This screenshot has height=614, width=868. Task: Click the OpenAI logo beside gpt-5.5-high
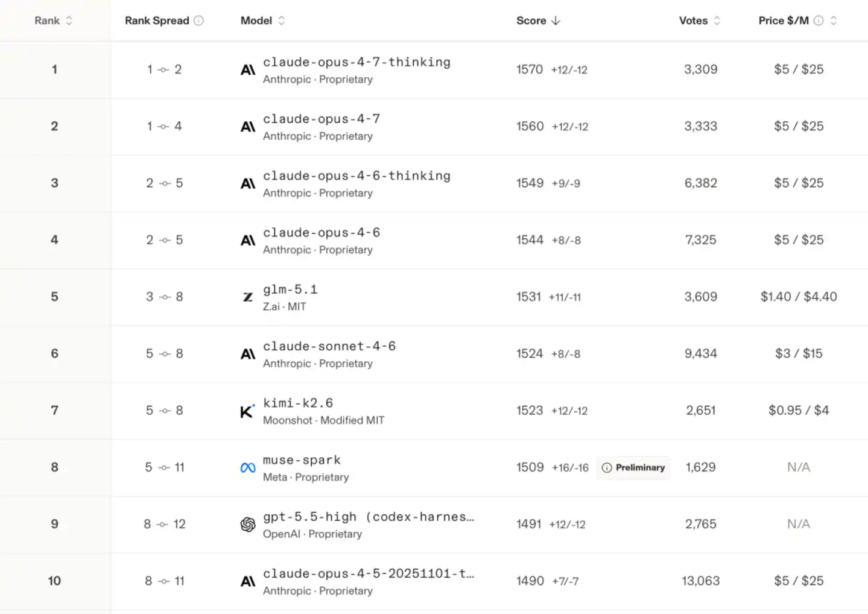(x=248, y=525)
